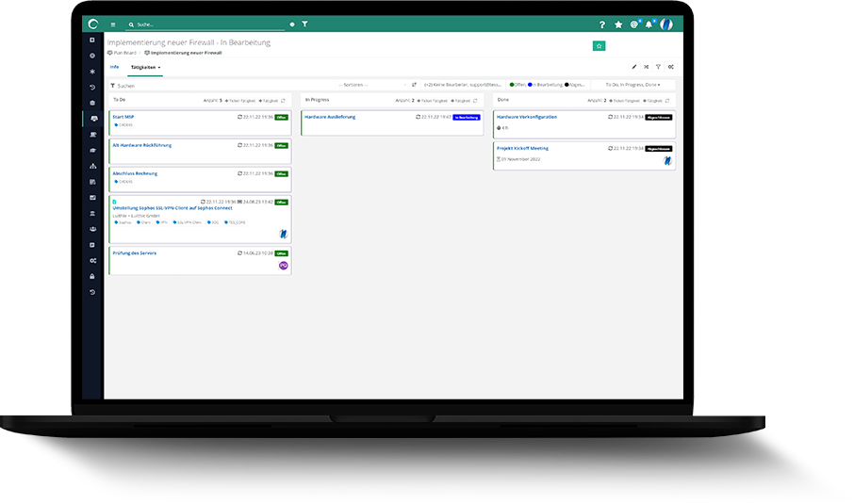The image size is (854, 504).
Task: Click the gears sidebar icon
Action: click(92, 261)
